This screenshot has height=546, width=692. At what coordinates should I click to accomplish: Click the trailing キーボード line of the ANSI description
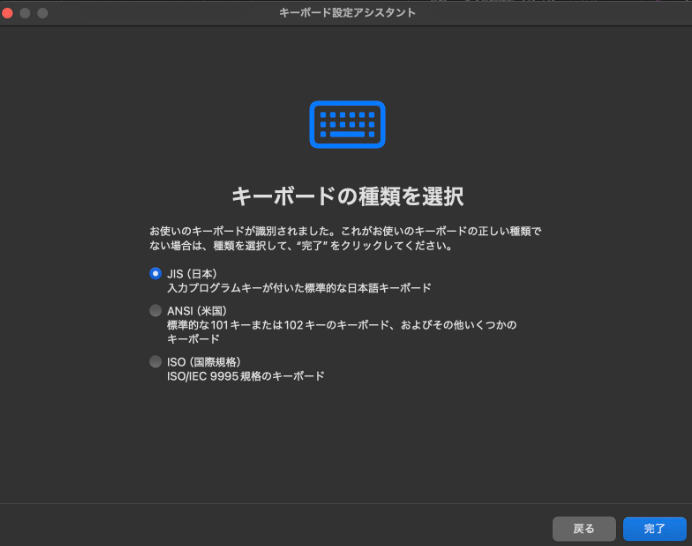click(193, 339)
